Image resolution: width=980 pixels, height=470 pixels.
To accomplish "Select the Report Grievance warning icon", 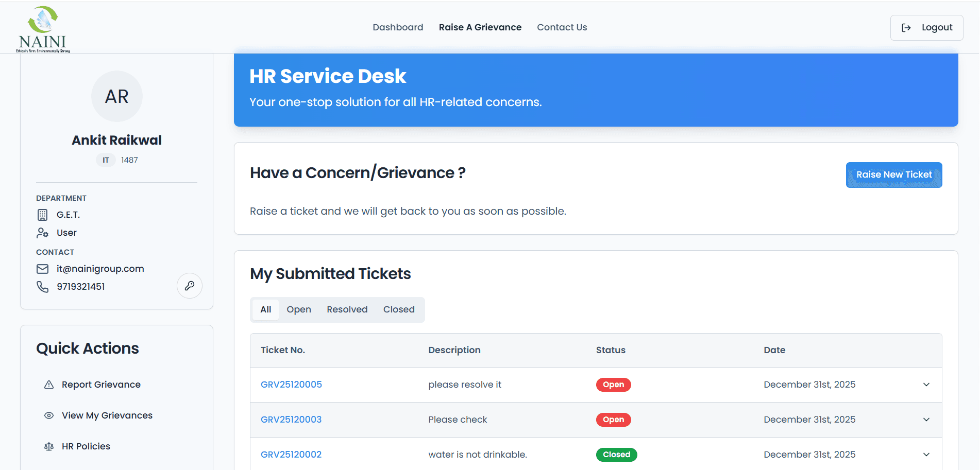I will (48, 384).
